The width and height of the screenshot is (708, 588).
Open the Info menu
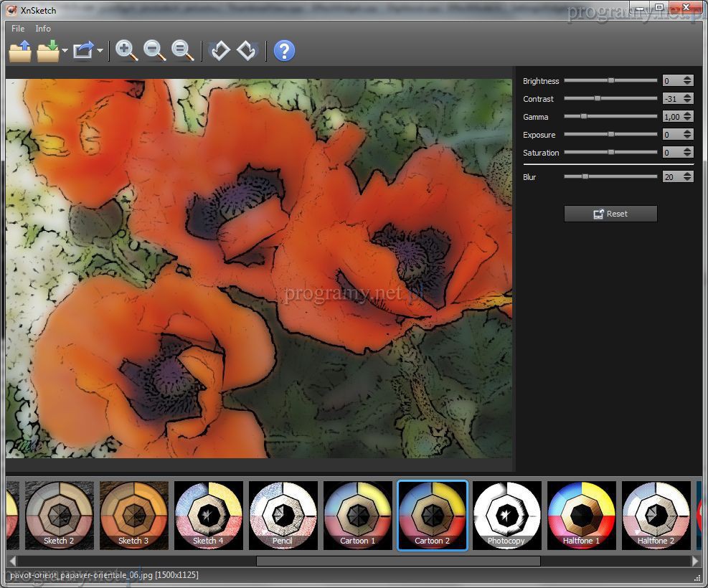tap(43, 29)
